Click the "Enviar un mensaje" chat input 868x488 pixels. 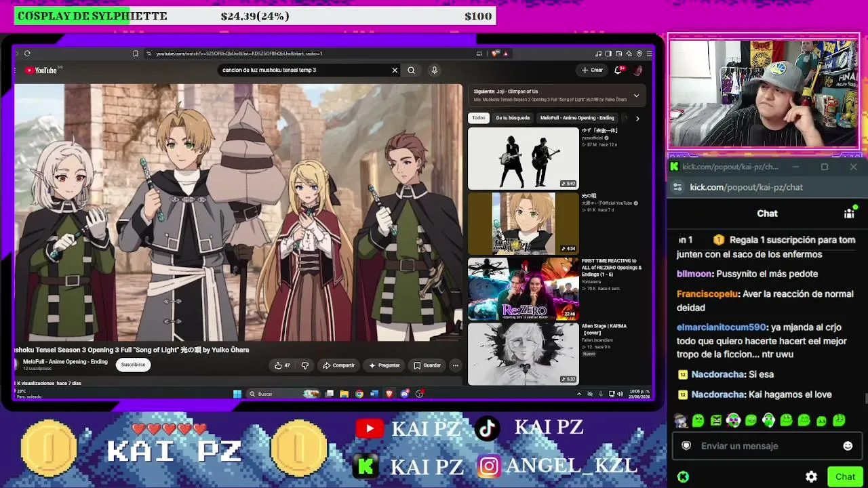766,446
